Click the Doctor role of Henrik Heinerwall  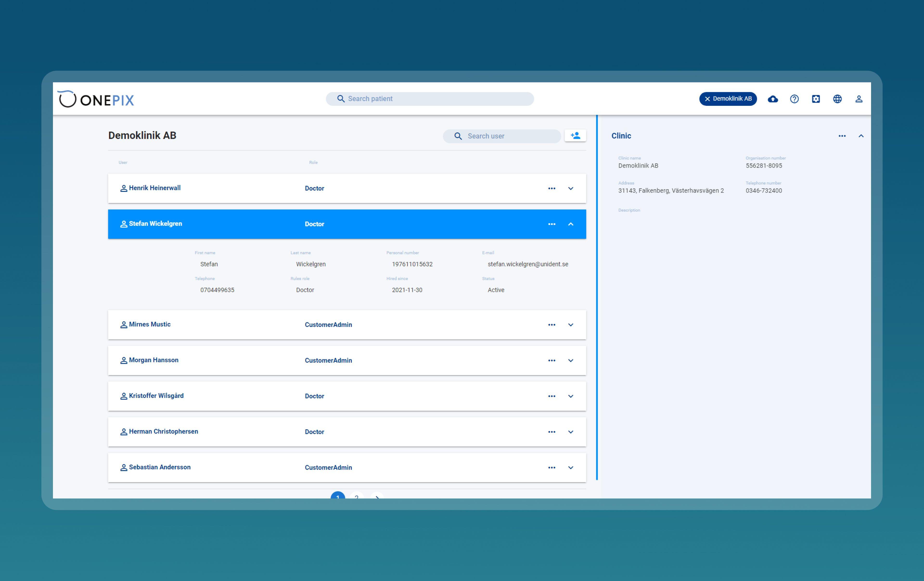314,188
